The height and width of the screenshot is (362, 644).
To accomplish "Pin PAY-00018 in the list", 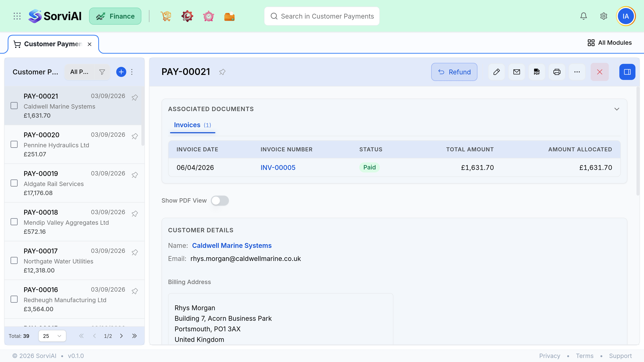I will pyautogui.click(x=135, y=214).
